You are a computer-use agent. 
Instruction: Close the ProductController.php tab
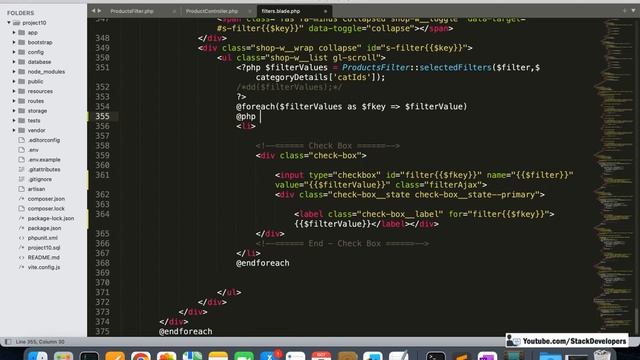(x=250, y=11)
